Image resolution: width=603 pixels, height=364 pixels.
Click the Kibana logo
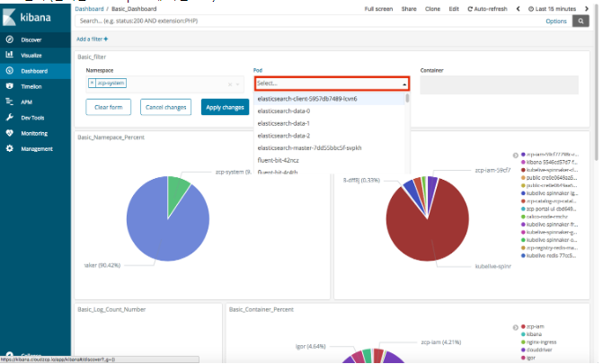(27, 17)
